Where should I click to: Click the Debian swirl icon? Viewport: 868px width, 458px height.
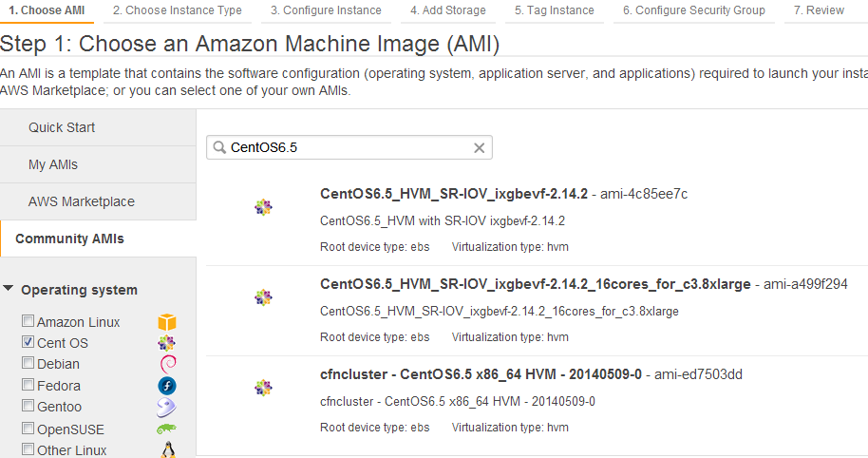[x=168, y=364]
